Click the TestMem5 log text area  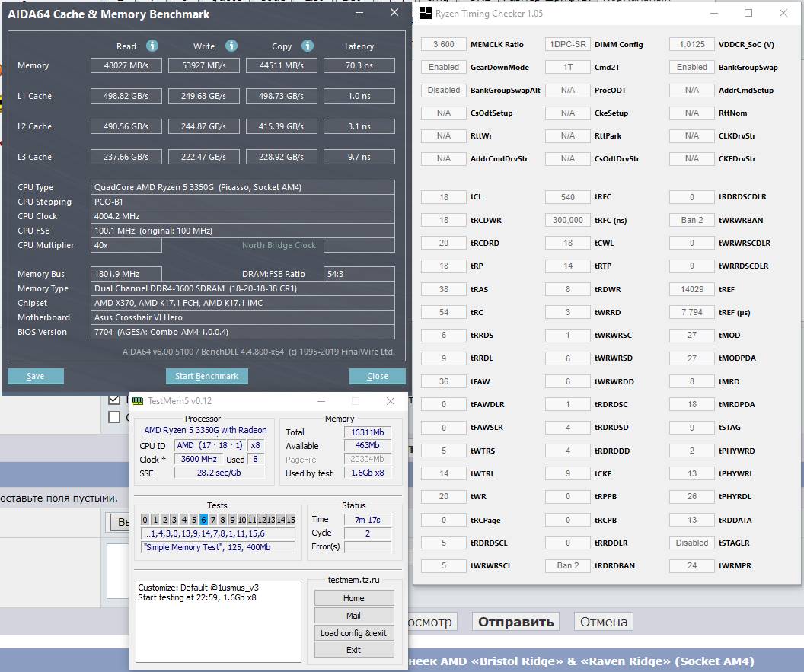[x=219, y=621]
